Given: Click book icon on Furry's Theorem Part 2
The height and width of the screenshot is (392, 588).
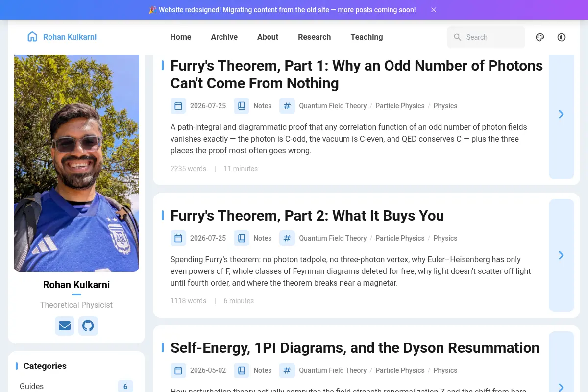Looking at the screenshot, I should [242, 238].
